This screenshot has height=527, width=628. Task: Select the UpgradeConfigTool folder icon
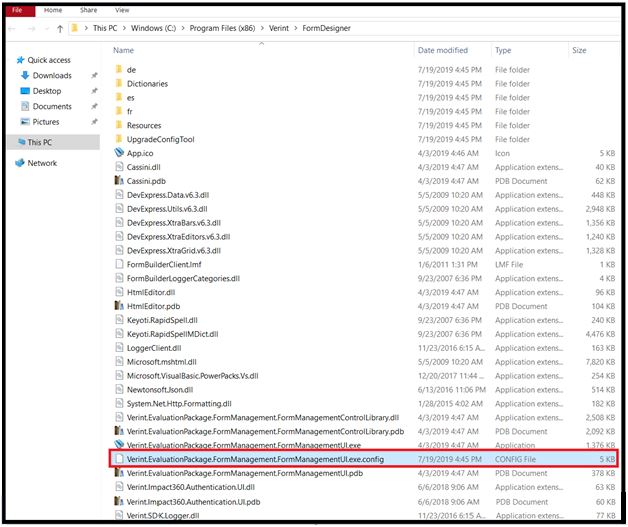tap(119, 139)
